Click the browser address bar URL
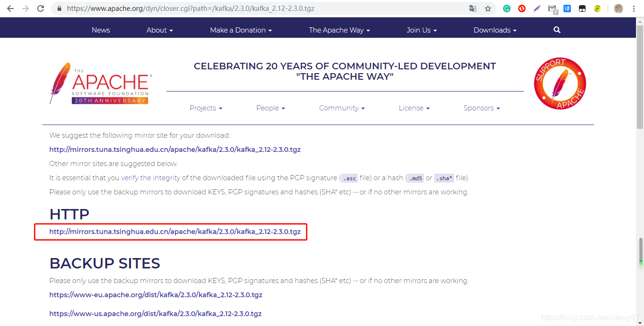 (x=190, y=8)
